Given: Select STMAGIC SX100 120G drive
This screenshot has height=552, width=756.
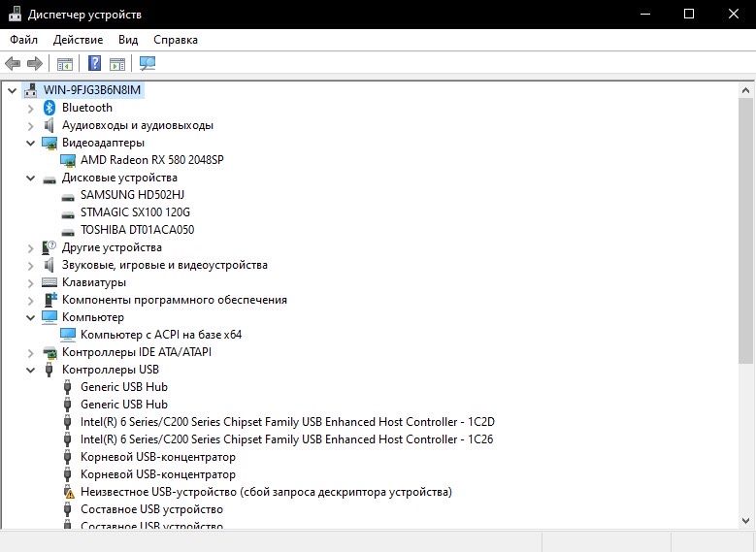Looking at the screenshot, I should [136, 212].
